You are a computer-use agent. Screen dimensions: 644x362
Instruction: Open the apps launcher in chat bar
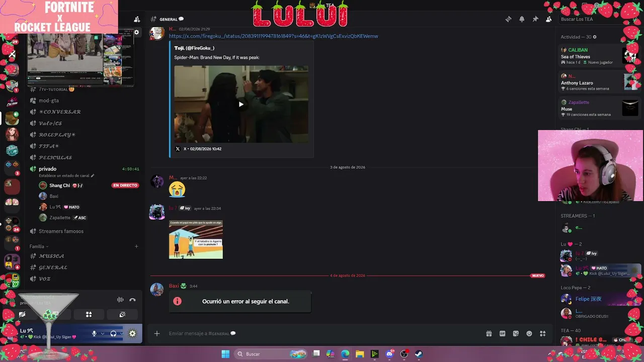(542, 333)
